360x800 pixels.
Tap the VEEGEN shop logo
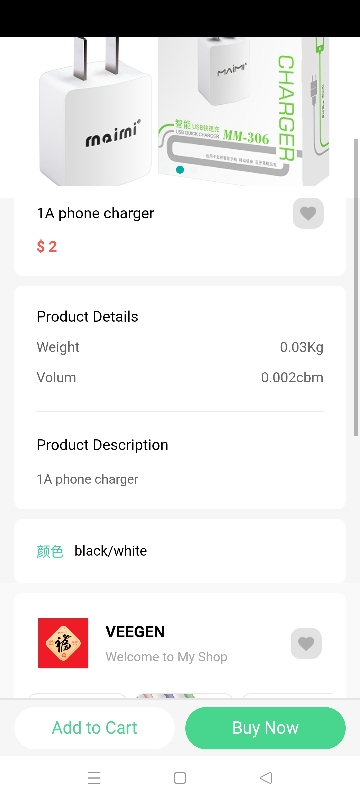(63, 643)
